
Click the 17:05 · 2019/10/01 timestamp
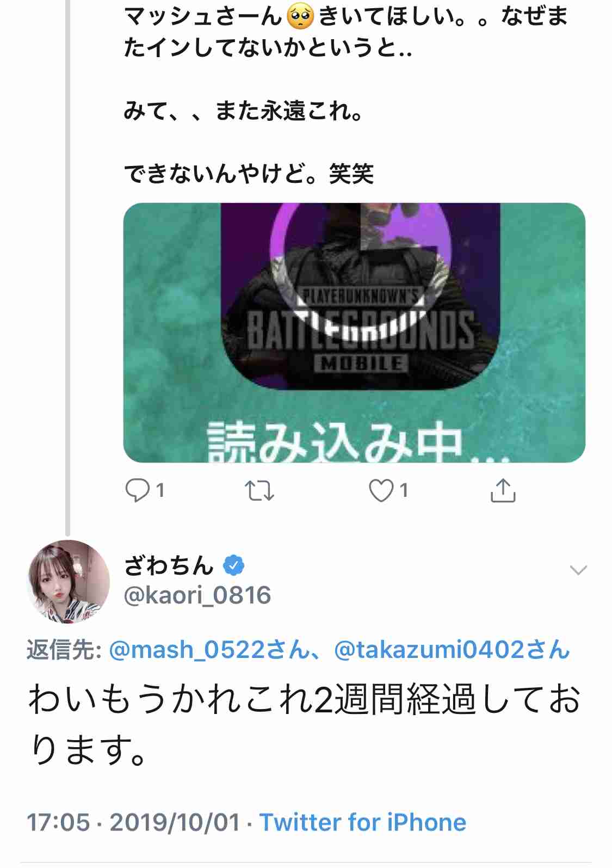(133, 822)
